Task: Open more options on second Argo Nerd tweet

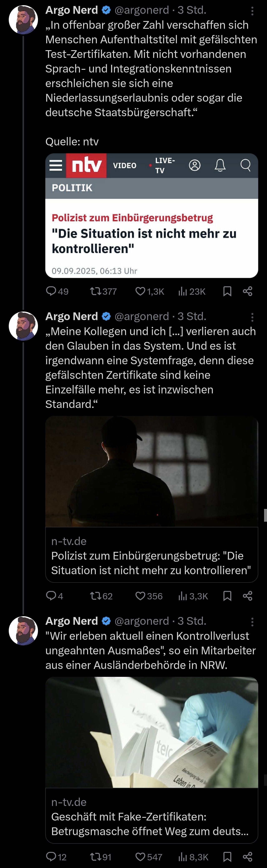Action: click(252, 317)
